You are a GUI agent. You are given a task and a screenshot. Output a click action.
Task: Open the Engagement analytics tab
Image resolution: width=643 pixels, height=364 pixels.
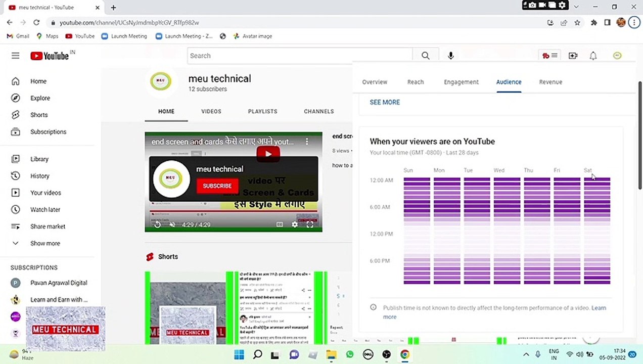[x=461, y=82]
